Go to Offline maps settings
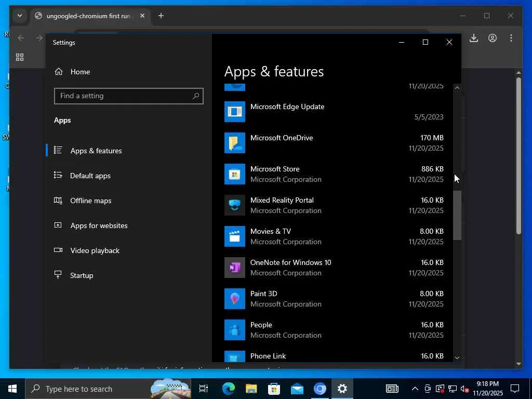The height and width of the screenshot is (399, 532). pyautogui.click(x=91, y=201)
